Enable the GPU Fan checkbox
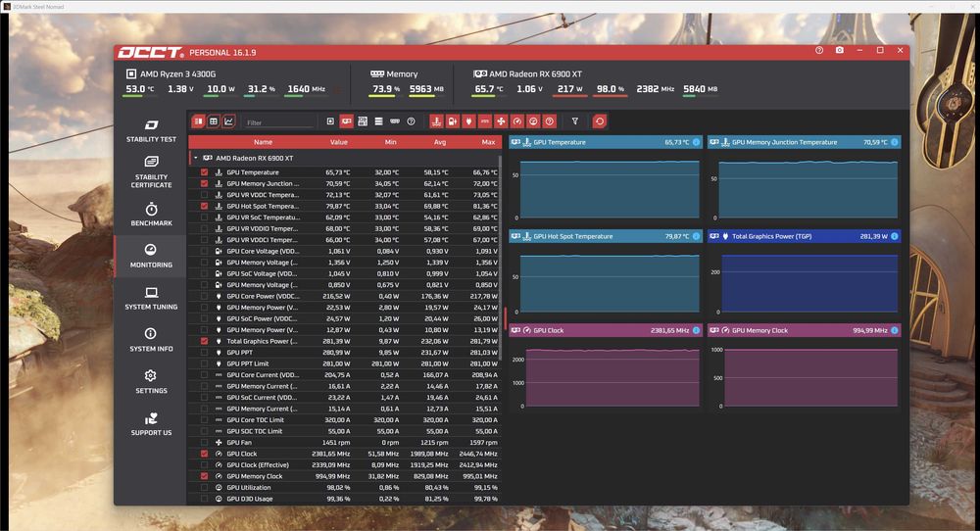The width and height of the screenshot is (980, 531). 205,442
